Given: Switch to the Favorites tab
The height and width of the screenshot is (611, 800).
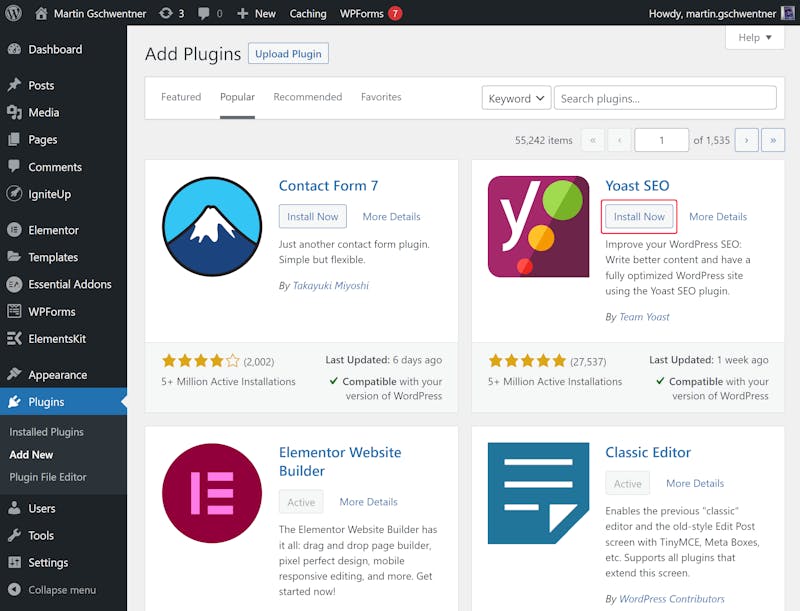Looking at the screenshot, I should coord(381,97).
